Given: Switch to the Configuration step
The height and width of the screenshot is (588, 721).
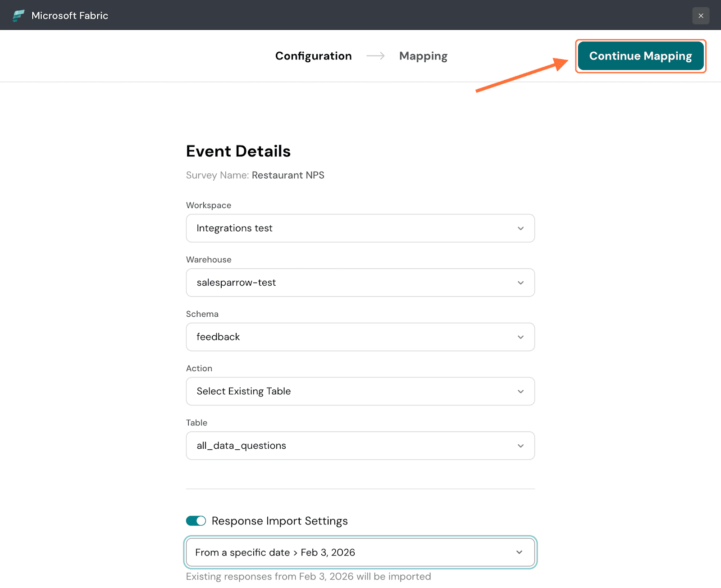Looking at the screenshot, I should [313, 56].
